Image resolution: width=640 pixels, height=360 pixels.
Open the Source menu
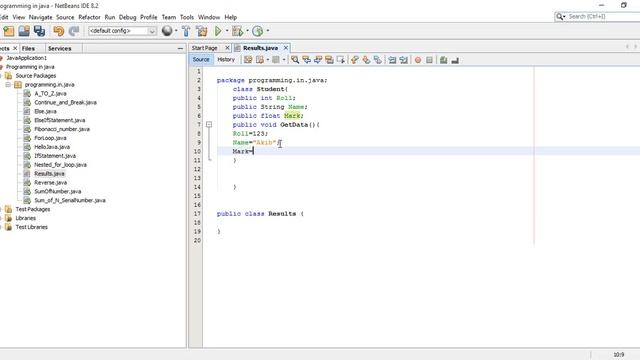coord(65,17)
